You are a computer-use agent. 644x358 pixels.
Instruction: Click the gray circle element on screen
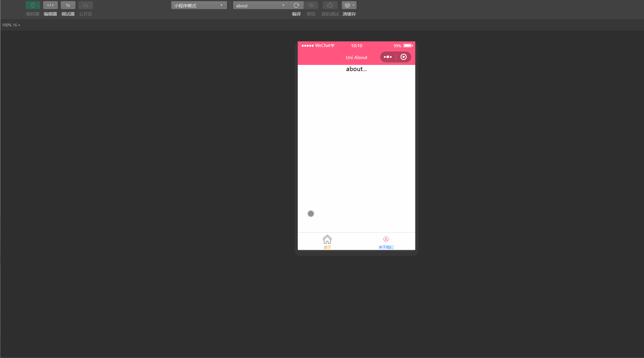tap(311, 214)
